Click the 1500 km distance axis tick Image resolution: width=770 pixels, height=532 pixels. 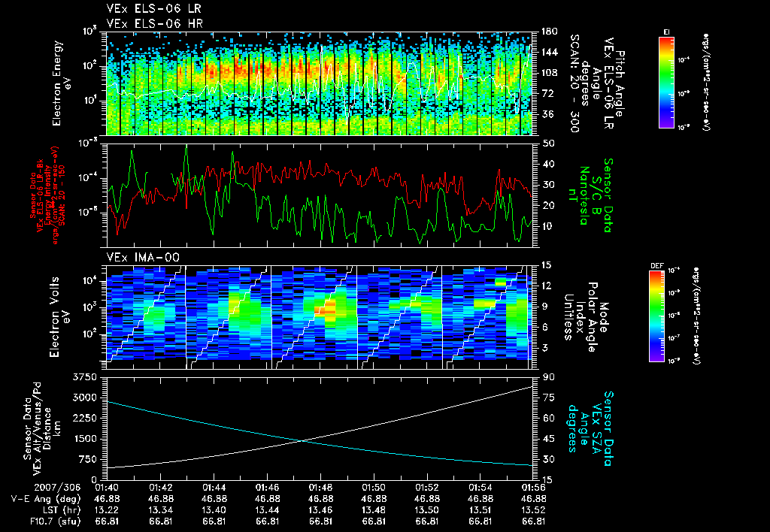tap(85, 440)
